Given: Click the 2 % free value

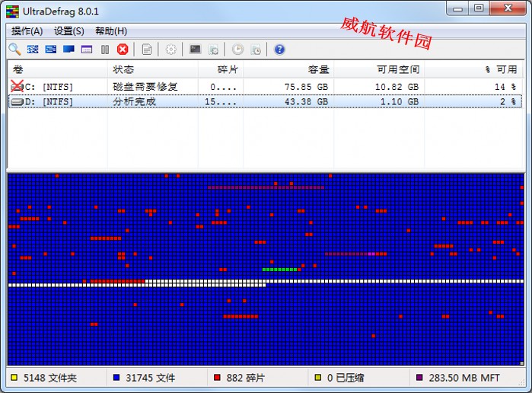Looking at the screenshot, I should click(508, 101).
